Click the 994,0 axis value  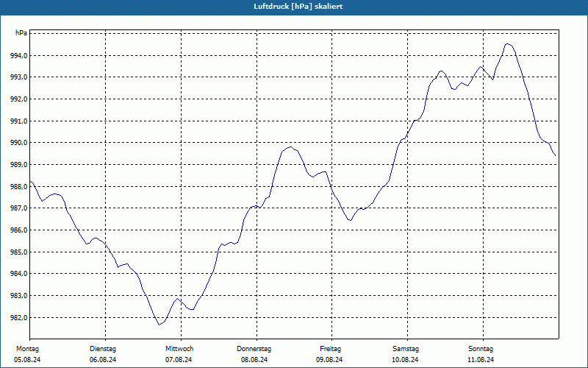point(18,56)
